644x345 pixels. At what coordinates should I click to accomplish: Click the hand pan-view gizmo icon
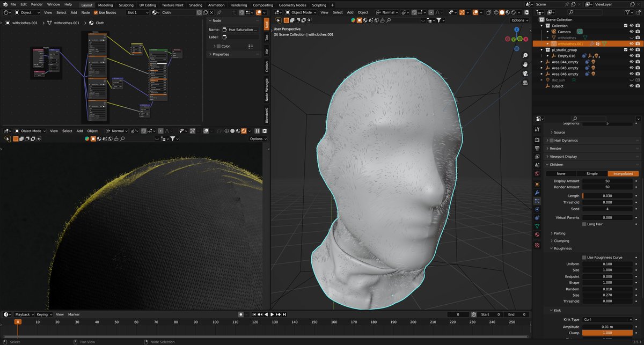[x=525, y=64]
